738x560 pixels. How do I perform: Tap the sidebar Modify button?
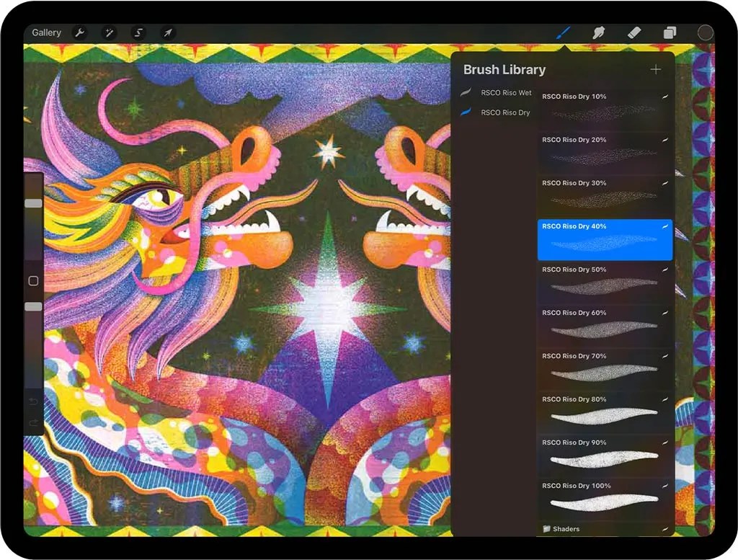click(x=32, y=281)
